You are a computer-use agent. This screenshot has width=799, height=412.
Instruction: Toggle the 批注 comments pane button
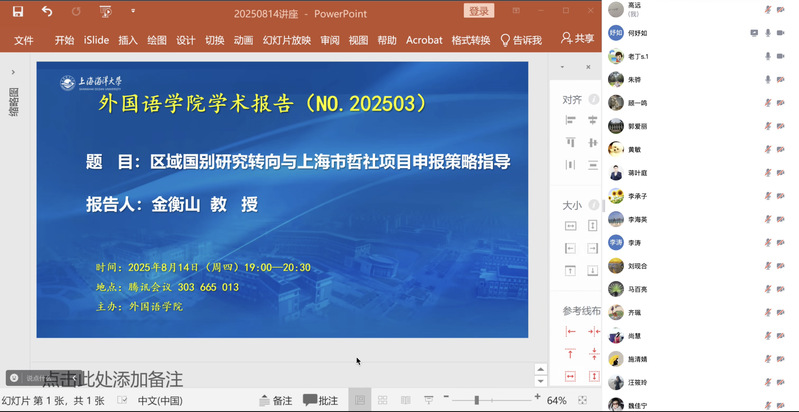(320, 400)
